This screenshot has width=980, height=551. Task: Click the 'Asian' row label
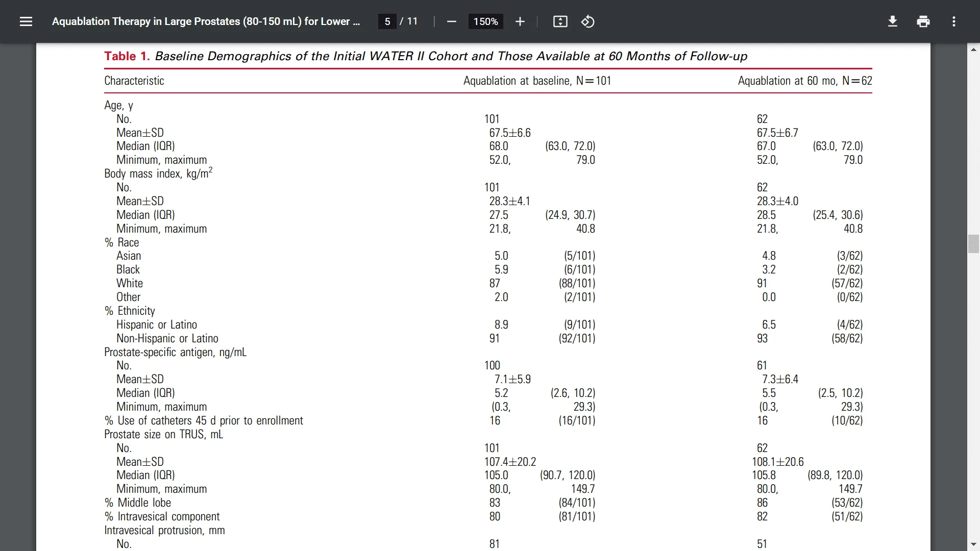point(129,256)
